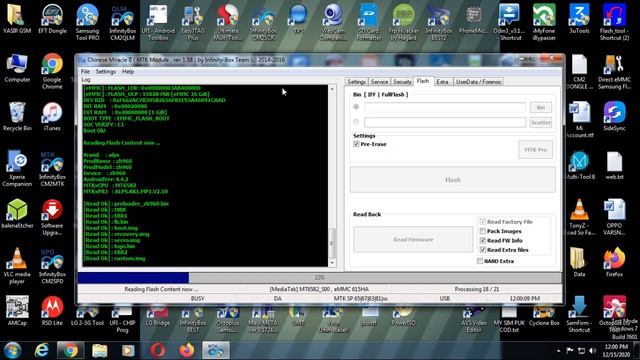Select the Bin file radio button

click(356, 107)
